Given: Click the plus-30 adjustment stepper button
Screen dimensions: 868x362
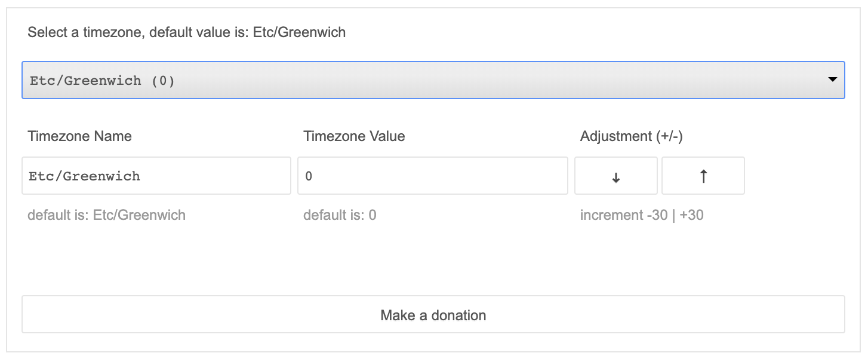Looking at the screenshot, I should (703, 175).
